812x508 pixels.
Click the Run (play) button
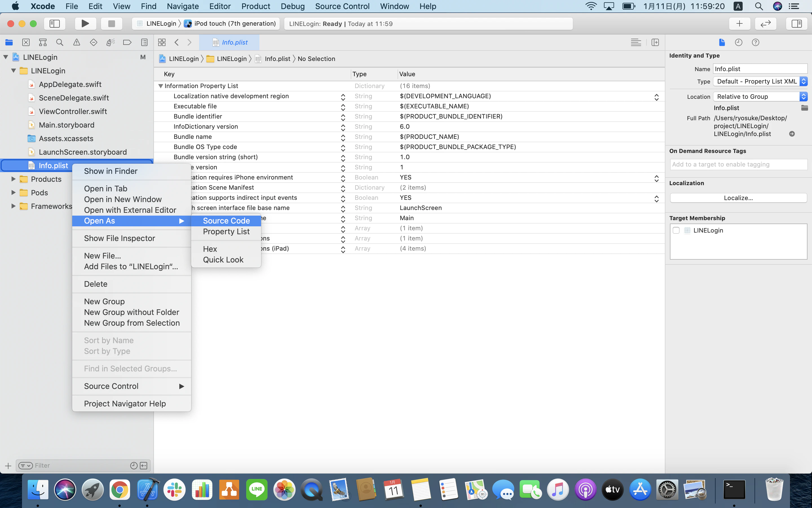pos(85,23)
